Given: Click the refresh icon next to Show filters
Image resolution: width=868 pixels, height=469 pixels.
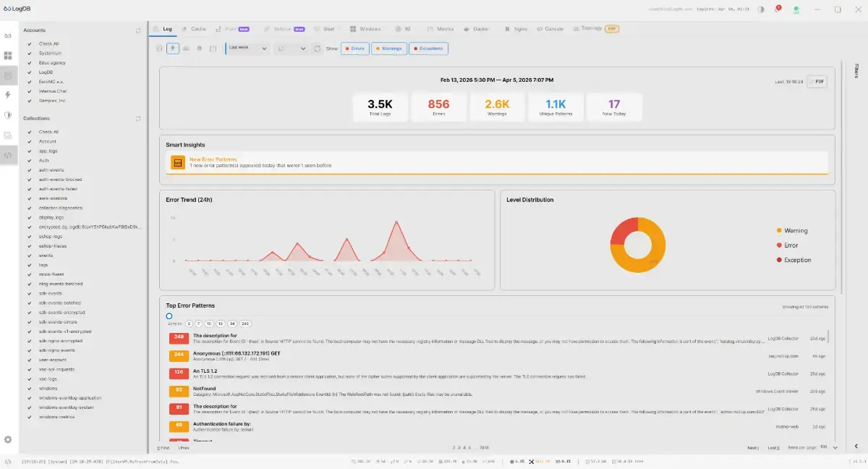Looking at the screenshot, I should (317, 48).
